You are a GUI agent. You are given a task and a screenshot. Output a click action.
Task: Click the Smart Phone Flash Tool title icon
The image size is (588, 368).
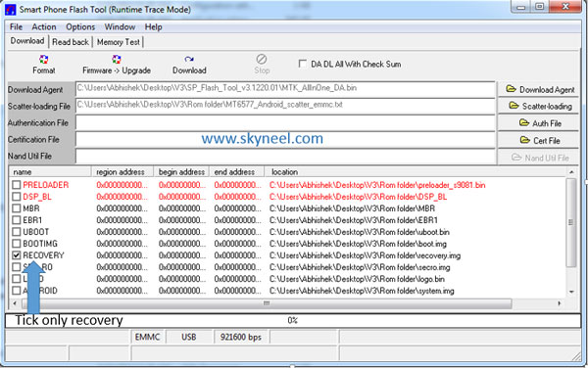pos(11,9)
